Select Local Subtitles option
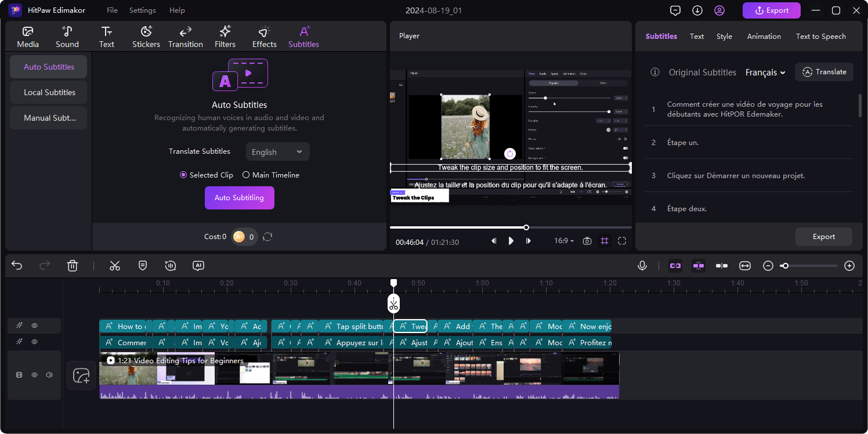 (49, 92)
